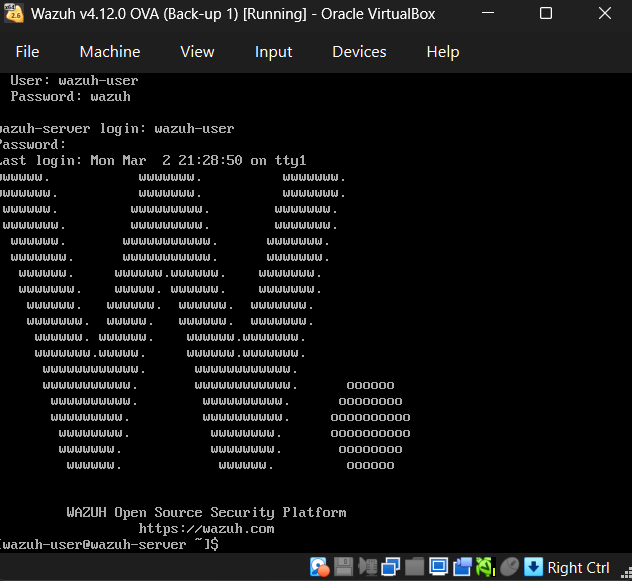Open the Help menu
The image size is (632, 581).
(443, 52)
